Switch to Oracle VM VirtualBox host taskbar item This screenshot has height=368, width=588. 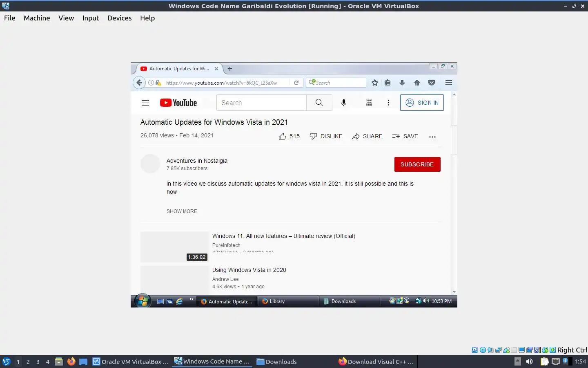pos(131,361)
